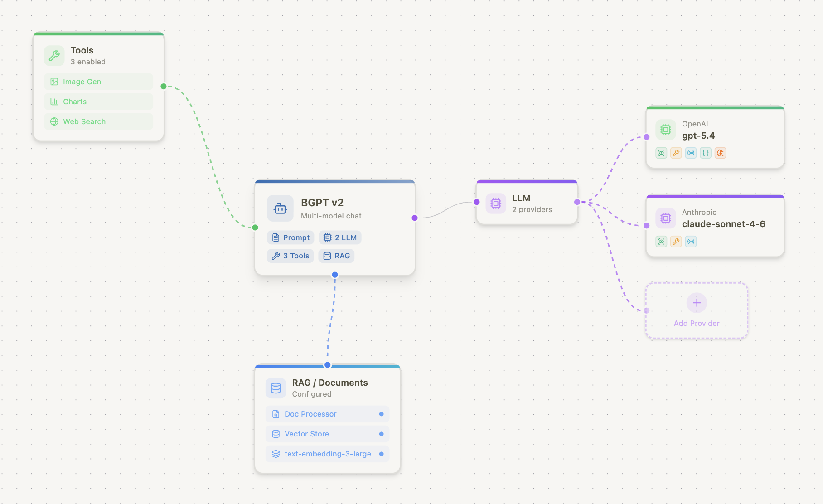Click the Charts bar graph icon
The height and width of the screenshot is (504, 823).
click(54, 102)
